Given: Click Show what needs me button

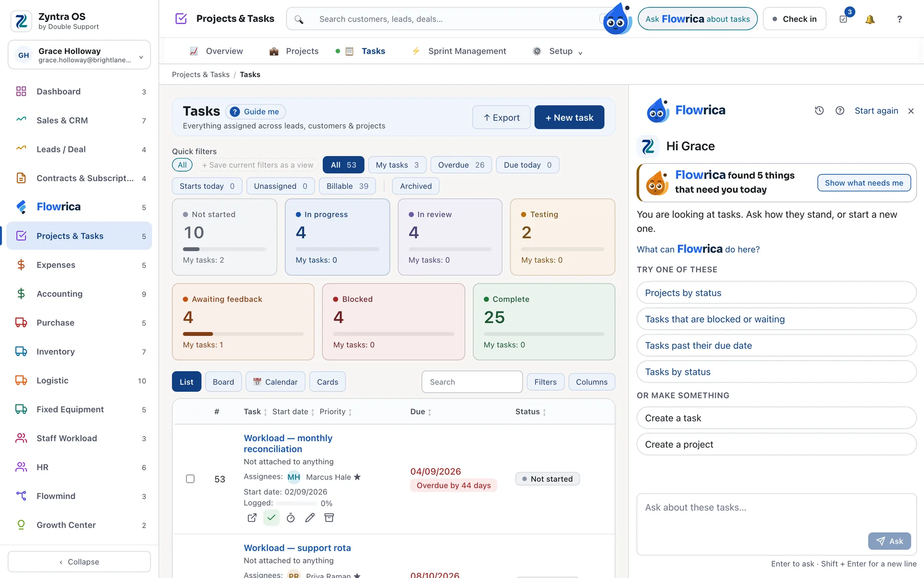Looking at the screenshot, I should pos(864,183).
